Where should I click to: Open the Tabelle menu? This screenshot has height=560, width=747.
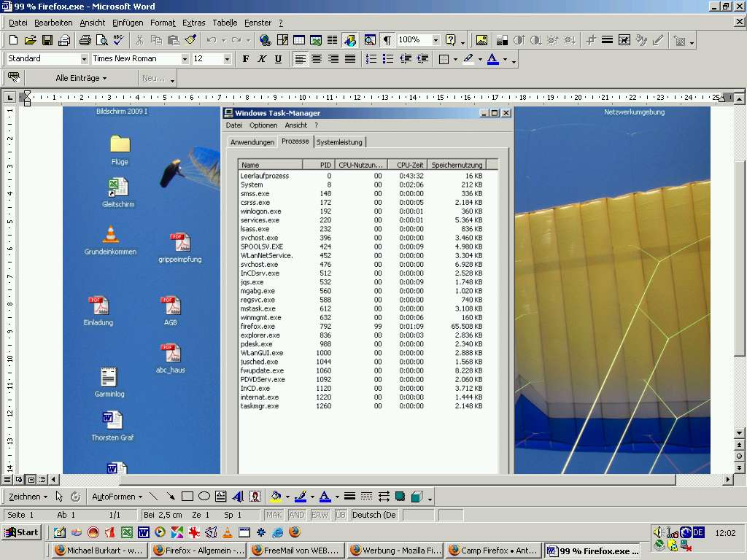[225, 23]
